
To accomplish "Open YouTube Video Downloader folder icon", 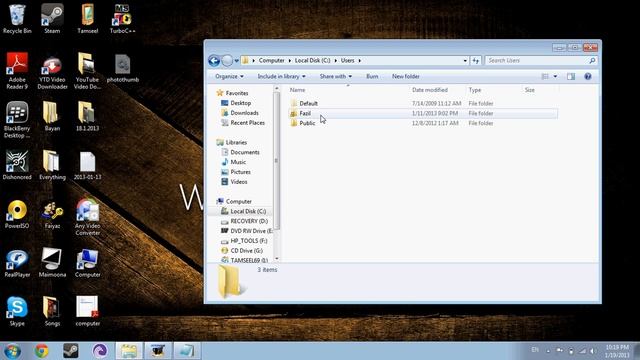I will click(87, 71).
